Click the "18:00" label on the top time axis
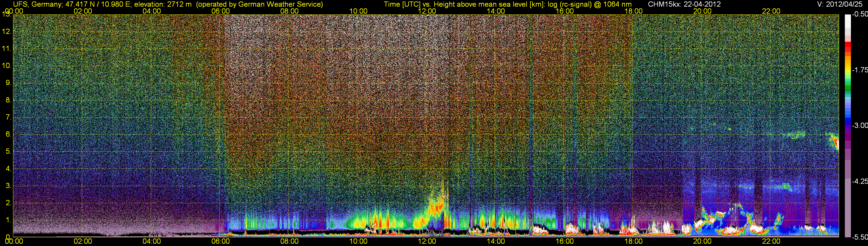 pyautogui.click(x=633, y=11)
